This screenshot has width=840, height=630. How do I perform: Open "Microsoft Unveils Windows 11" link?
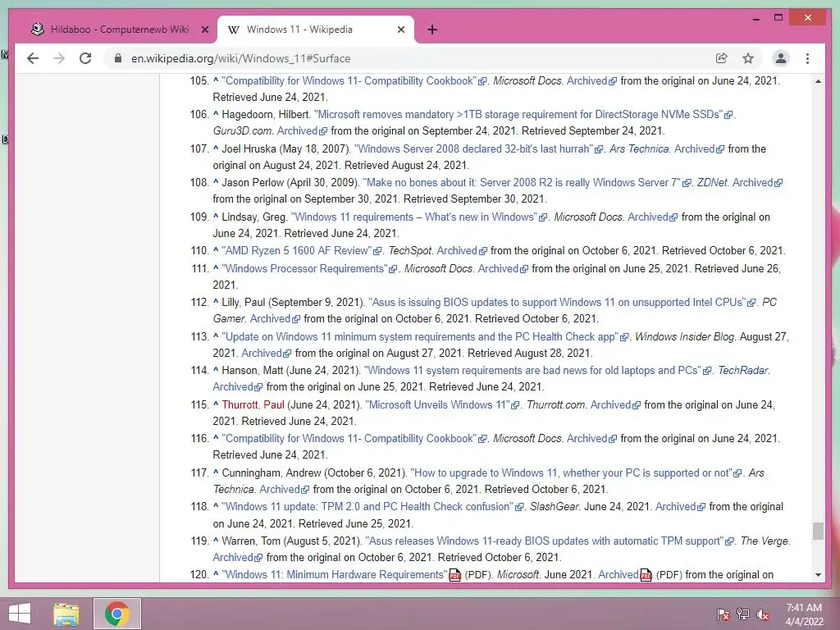pos(438,405)
